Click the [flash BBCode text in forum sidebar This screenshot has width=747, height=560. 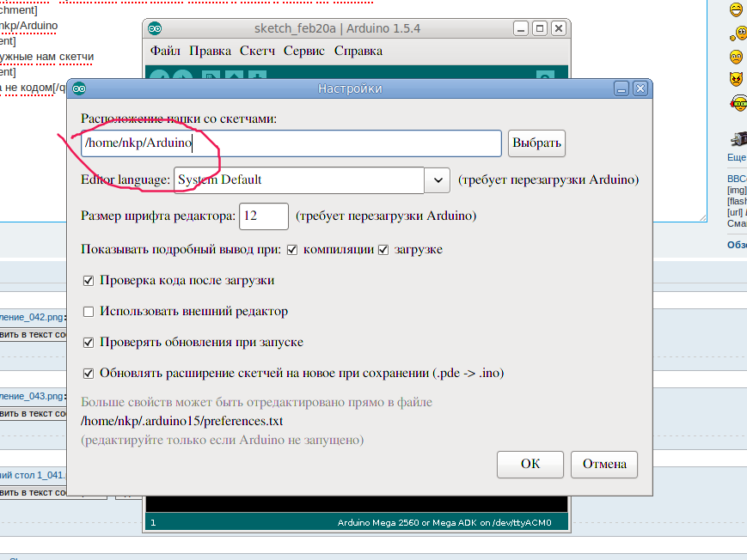[x=737, y=201]
